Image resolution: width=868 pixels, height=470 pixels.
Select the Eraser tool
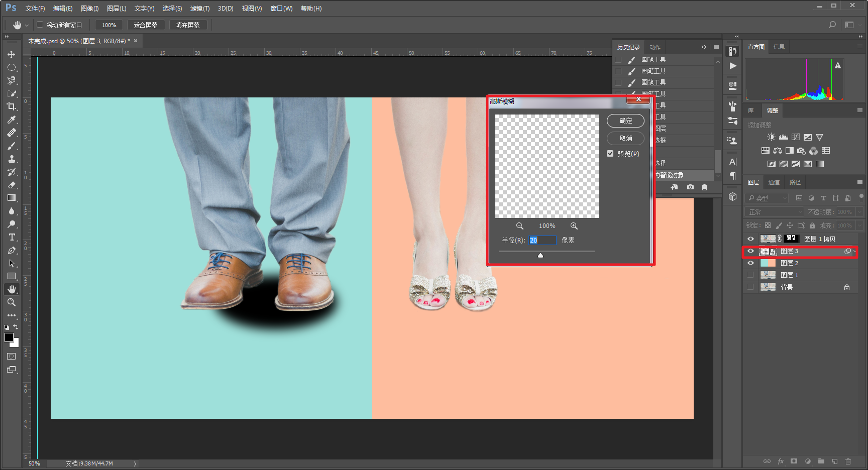click(12, 185)
